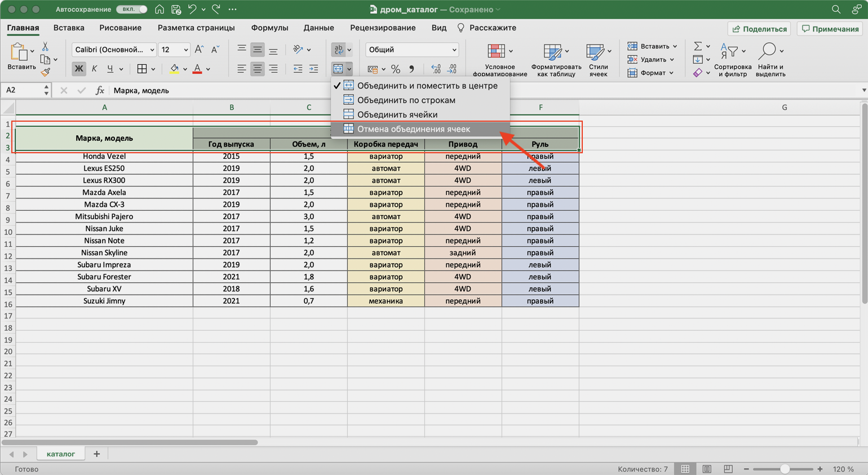Open the Данные tab
The image size is (868, 475).
click(318, 28)
